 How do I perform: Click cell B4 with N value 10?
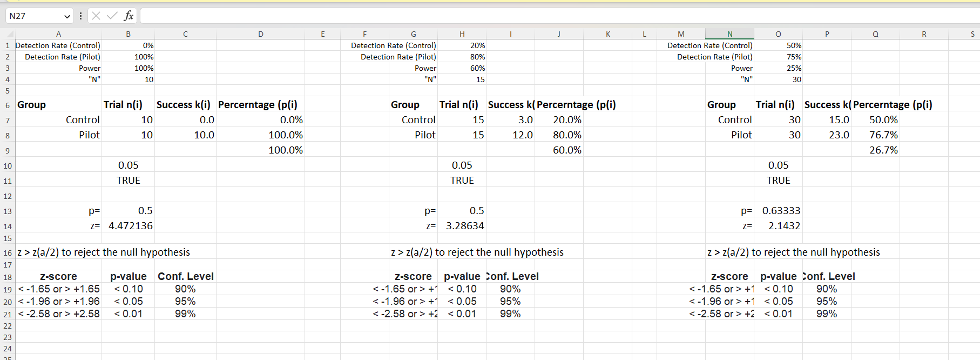pos(128,79)
